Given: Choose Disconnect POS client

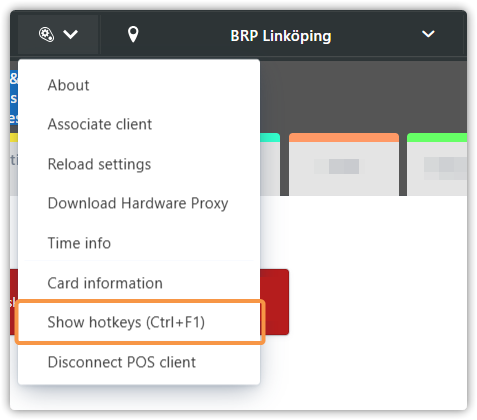Looking at the screenshot, I should (x=139, y=362).
